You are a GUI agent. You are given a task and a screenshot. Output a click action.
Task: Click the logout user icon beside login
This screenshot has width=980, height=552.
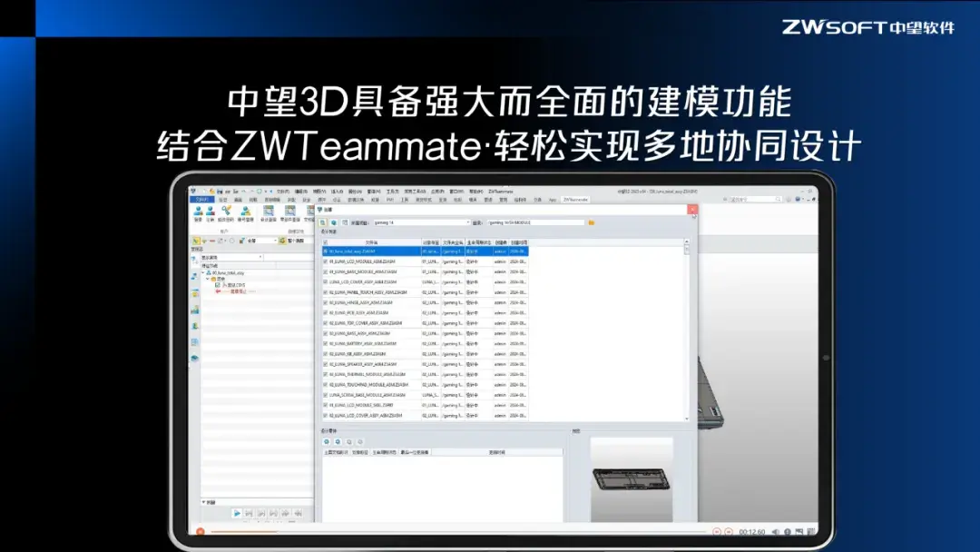pos(210,212)
